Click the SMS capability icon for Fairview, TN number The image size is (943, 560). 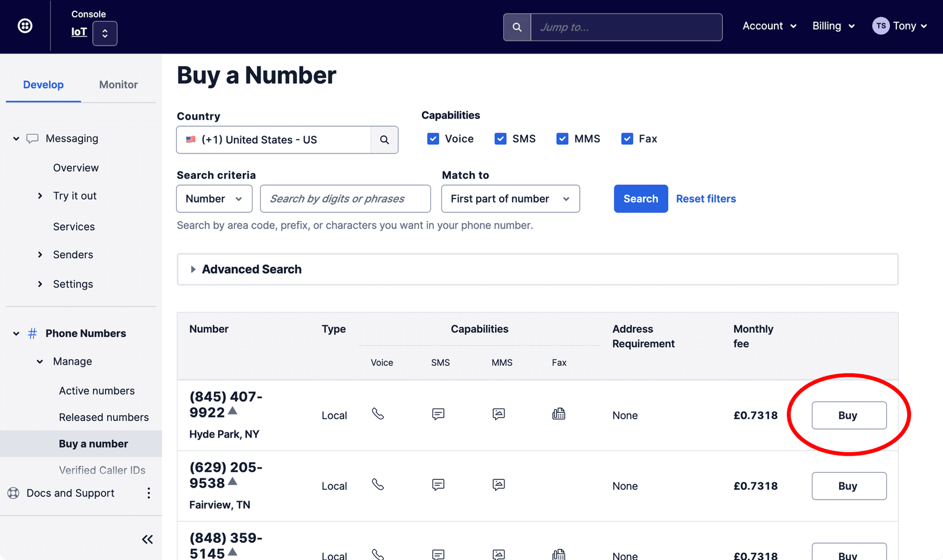[438, 485]
